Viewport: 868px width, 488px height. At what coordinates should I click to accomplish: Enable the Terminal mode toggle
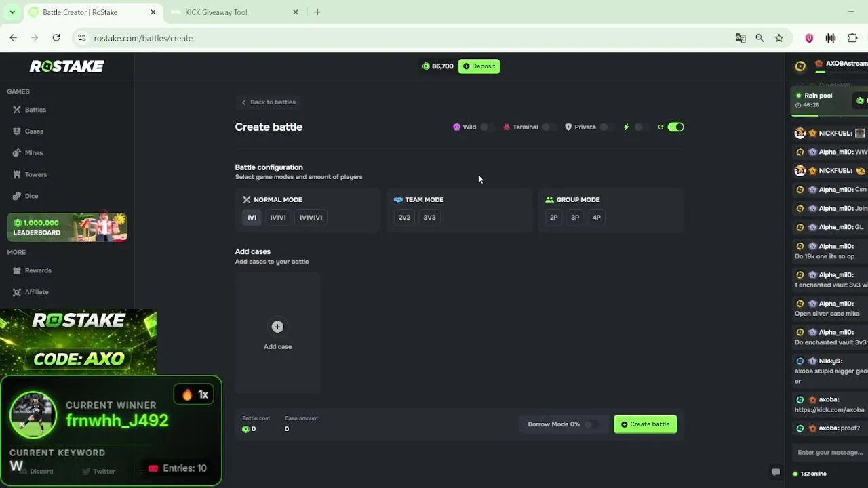548,127
